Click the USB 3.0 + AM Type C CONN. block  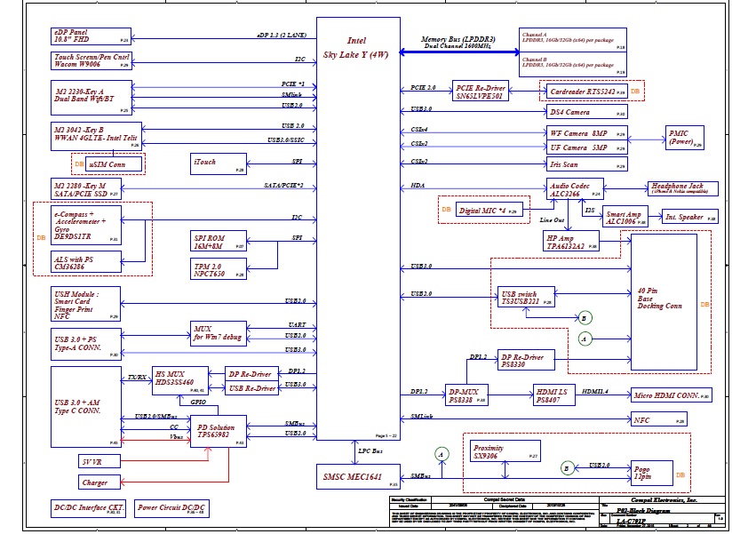86,407
